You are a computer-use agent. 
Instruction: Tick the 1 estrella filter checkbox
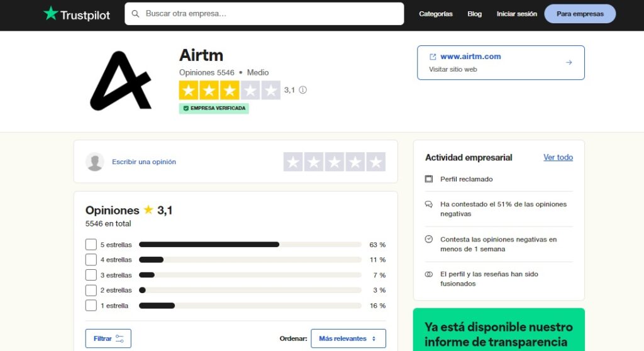tap(91, 306)
